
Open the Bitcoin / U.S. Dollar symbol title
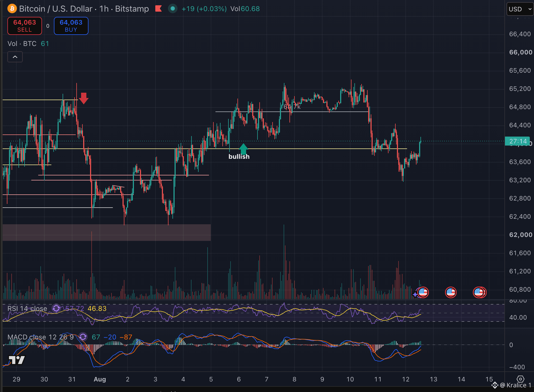point(84,9)
